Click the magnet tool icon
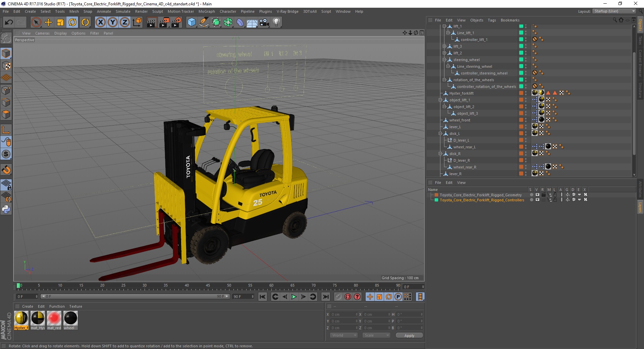Viewport: 644px width, 349px height. 6,170
